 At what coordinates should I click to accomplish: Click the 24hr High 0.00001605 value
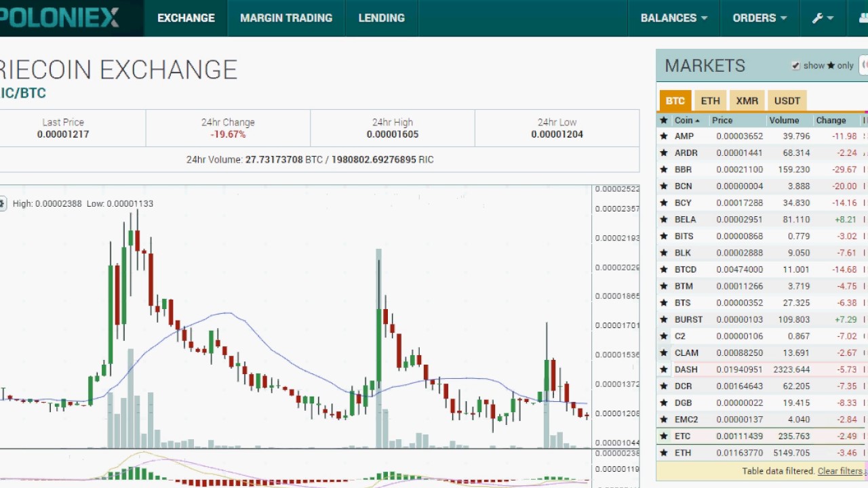click(393, 134)
